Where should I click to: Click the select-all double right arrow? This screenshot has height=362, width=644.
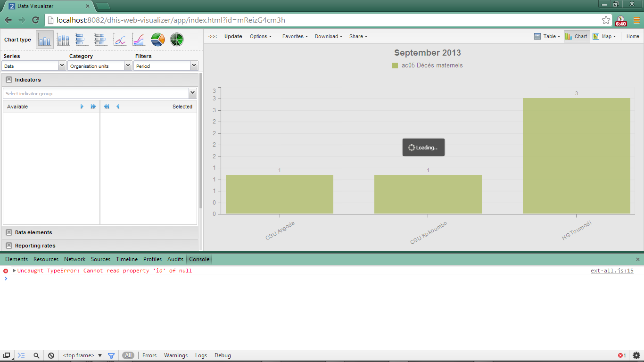(x=93, y=107)
